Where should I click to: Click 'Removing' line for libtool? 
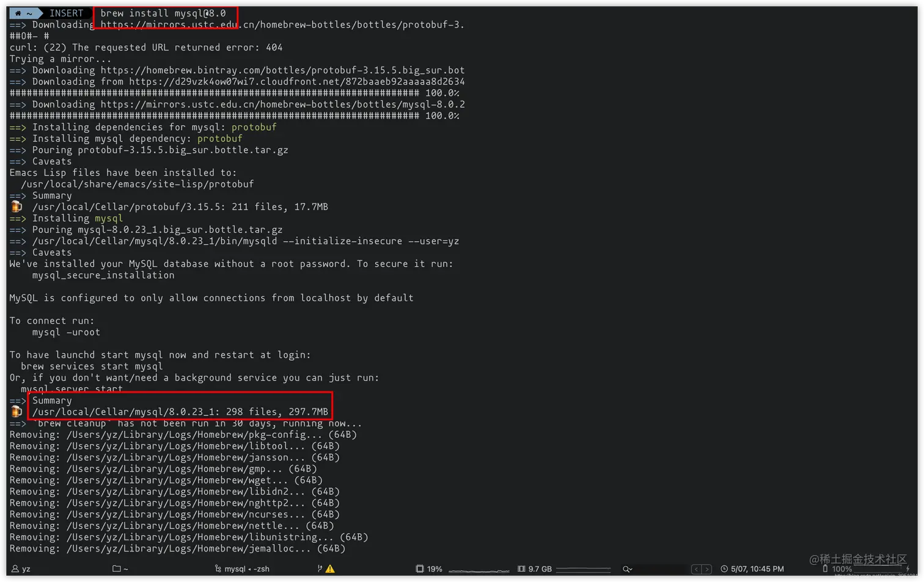(x=174, y=446)
